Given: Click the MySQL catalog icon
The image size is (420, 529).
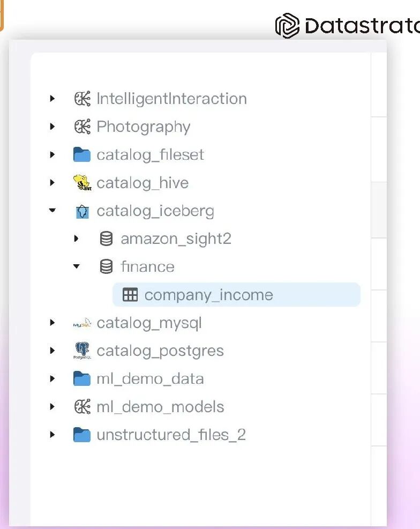Looking at the screenshot, I should coord(82,323).
